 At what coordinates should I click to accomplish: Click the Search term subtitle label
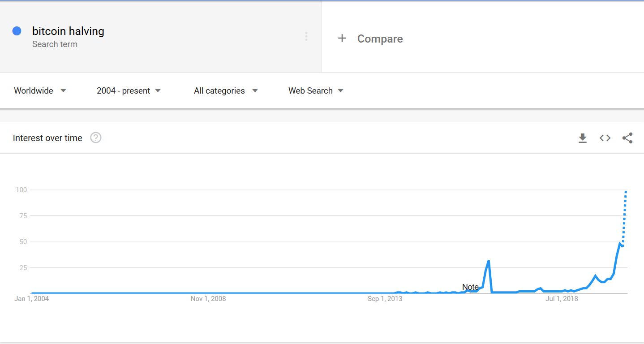point(55,44)
